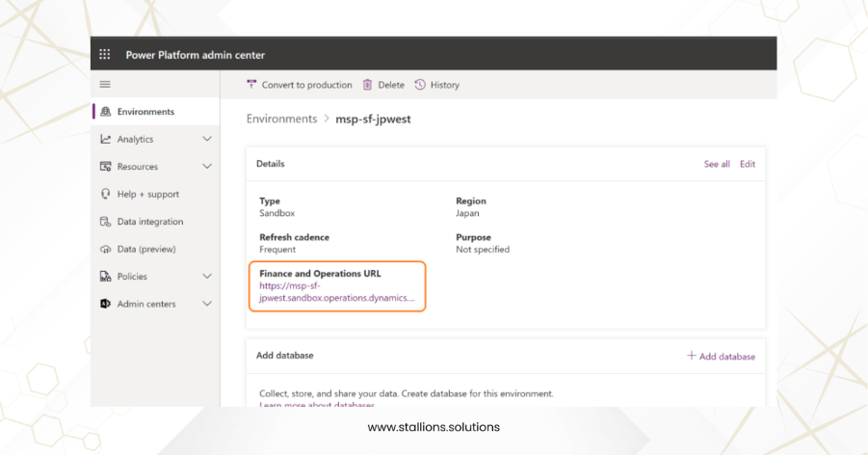
Task: Click the Admin centers icon
Action: tap(106, 304)
